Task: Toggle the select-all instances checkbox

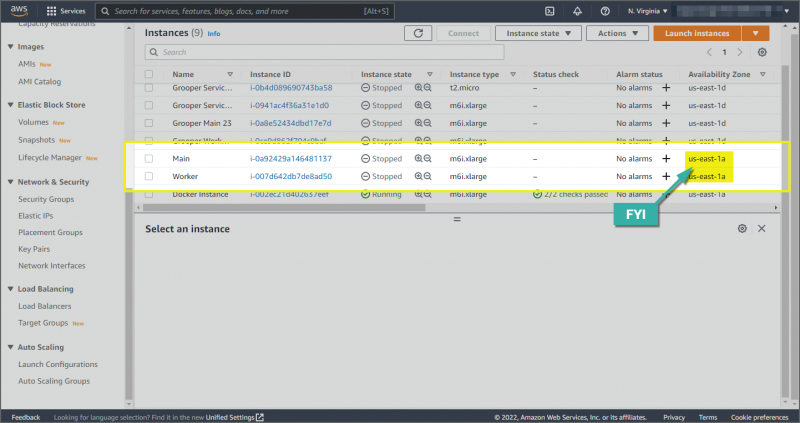Action: pyautogui.click(x=148, y=74)
